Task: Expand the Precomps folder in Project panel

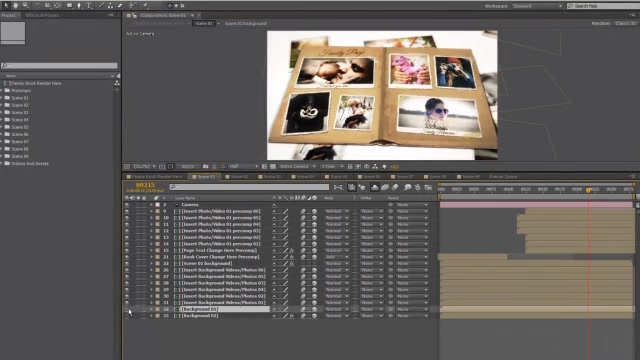Action: (2, 91)
